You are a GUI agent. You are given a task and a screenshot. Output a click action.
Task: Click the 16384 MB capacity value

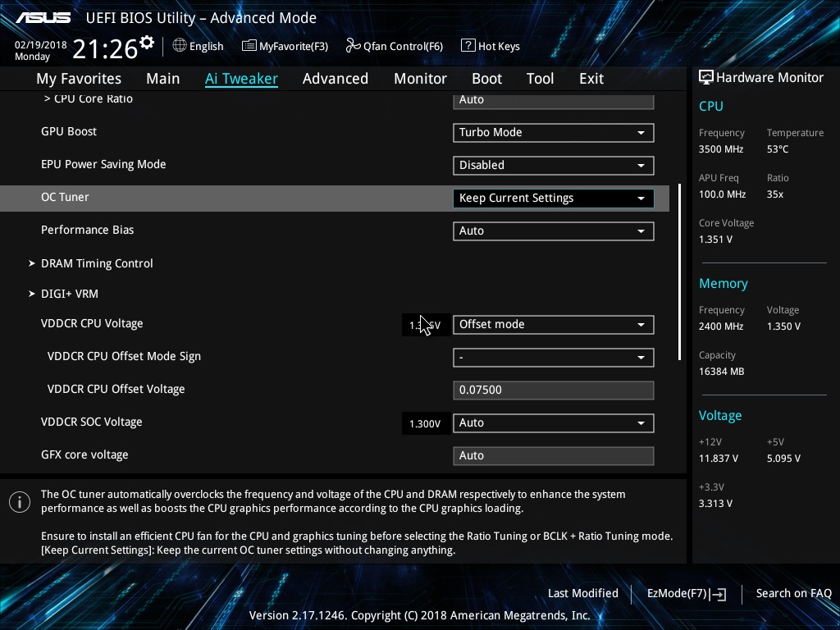721,372
